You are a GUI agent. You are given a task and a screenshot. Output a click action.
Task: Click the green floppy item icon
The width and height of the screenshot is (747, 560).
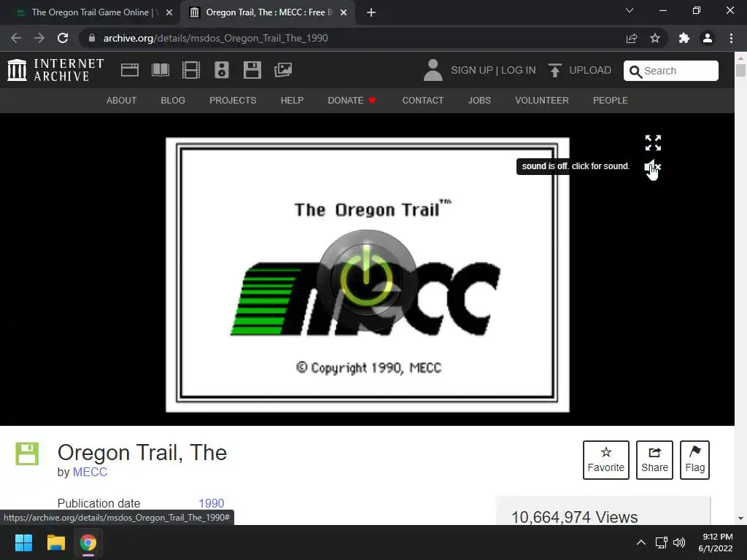pos(27,454)
